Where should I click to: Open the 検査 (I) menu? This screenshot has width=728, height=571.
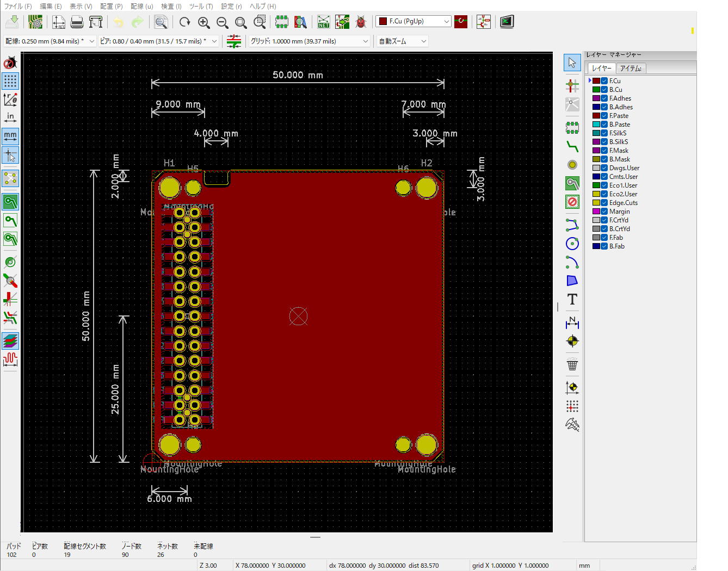point(171,6)
